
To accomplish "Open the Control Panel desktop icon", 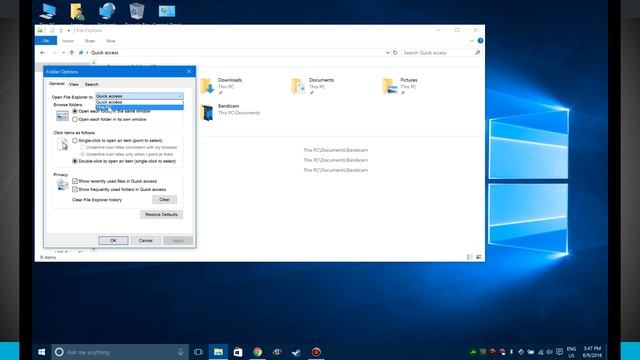I will pyautogui.click(x=167, y=12).
